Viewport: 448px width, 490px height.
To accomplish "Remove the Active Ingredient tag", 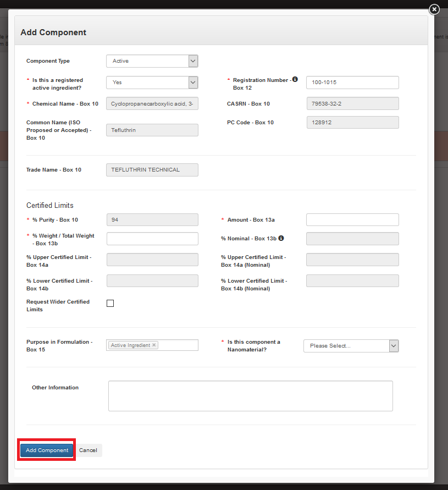I will (154, 345).
